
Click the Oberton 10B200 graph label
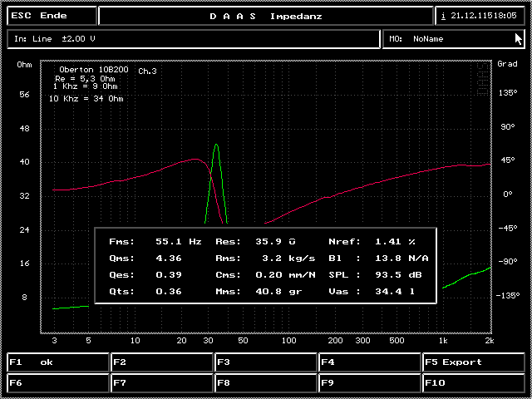pos(94,70)
